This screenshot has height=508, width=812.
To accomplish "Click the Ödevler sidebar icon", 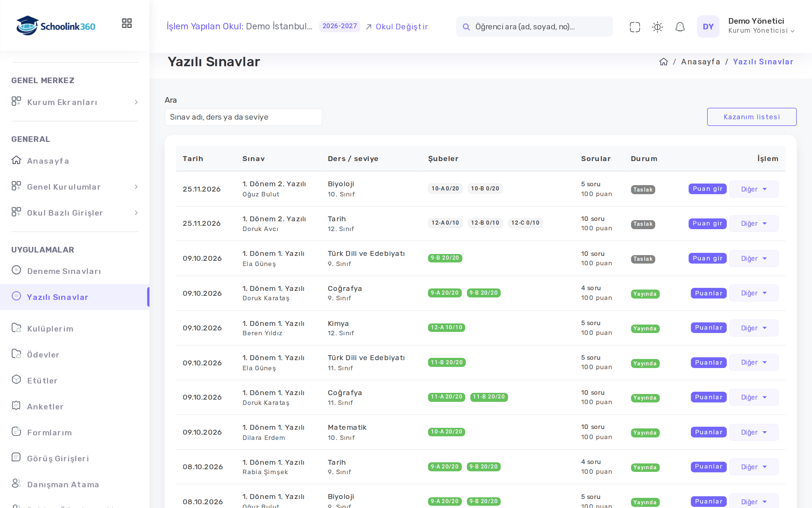I will (16, 354).
